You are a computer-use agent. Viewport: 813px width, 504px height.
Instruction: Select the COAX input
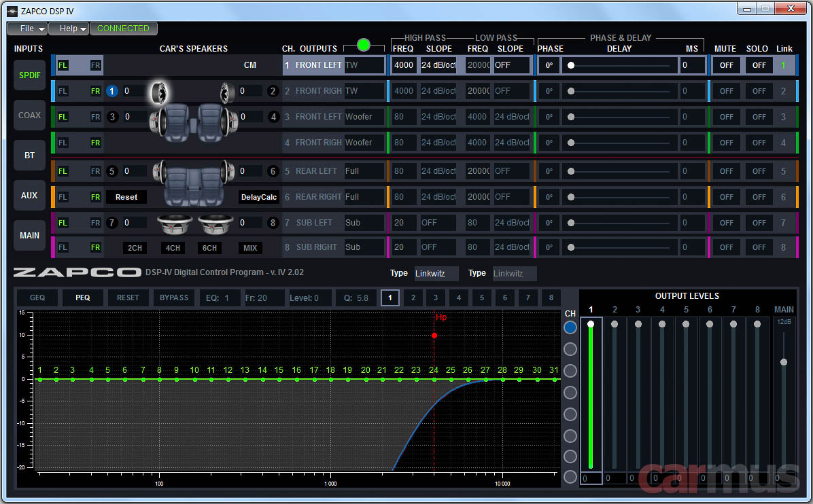pyautogui.click(x=29, y=115)
